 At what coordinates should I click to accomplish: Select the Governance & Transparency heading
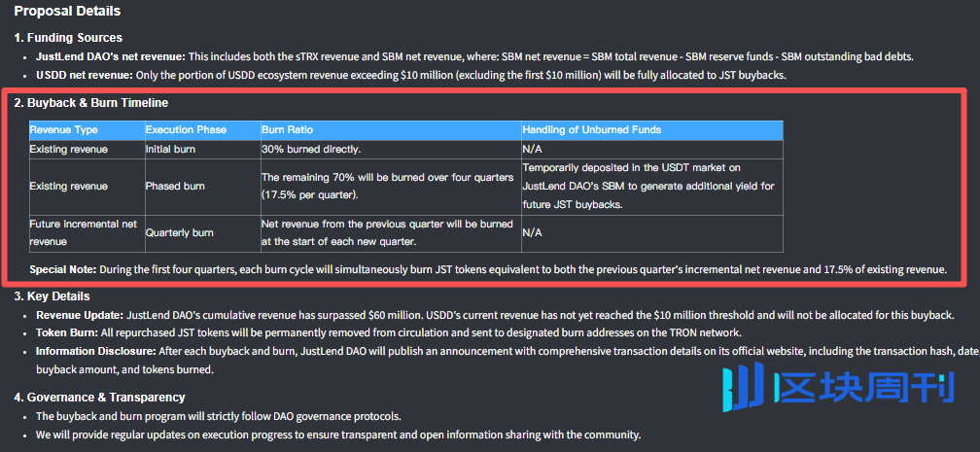point(99,397)
